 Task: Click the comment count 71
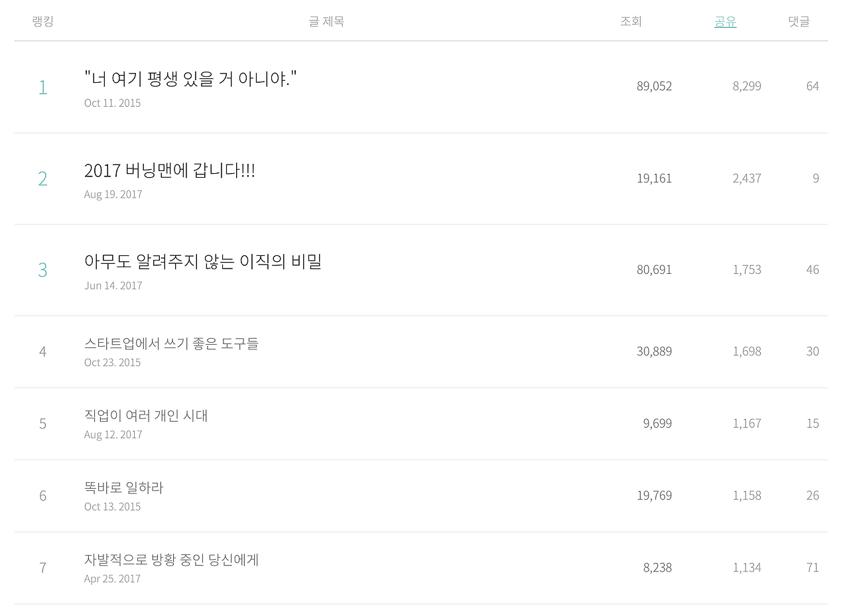[813, 568]
